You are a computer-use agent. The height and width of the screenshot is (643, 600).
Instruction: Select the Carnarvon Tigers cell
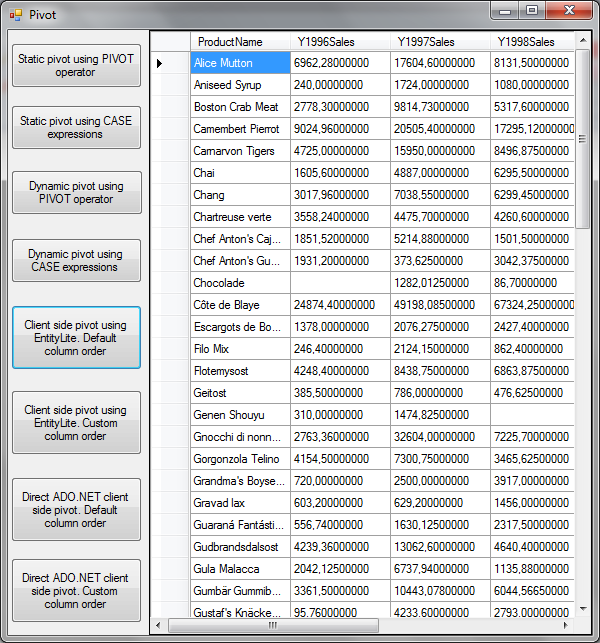[x=240, y=151]
